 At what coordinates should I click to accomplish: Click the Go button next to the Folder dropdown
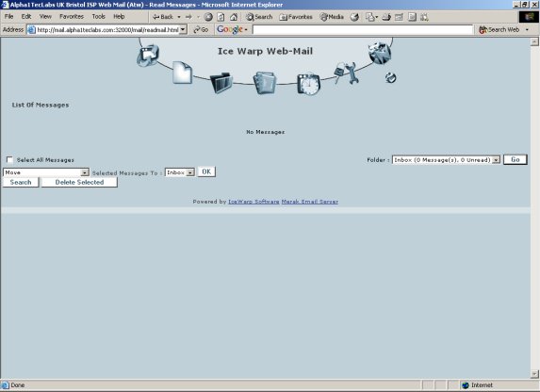(515, 159)
